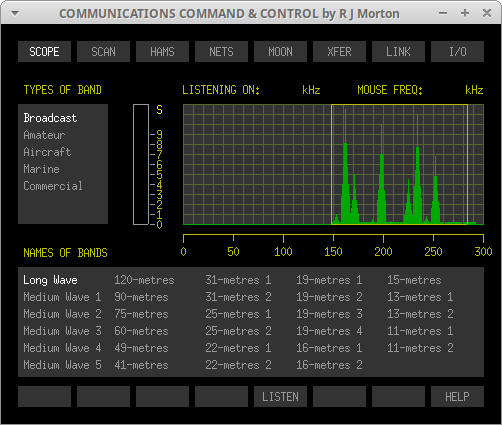Screen dimensions: 502x425
Task: Choose 19-metres 4 band
Action: click(x=329, y=331)
